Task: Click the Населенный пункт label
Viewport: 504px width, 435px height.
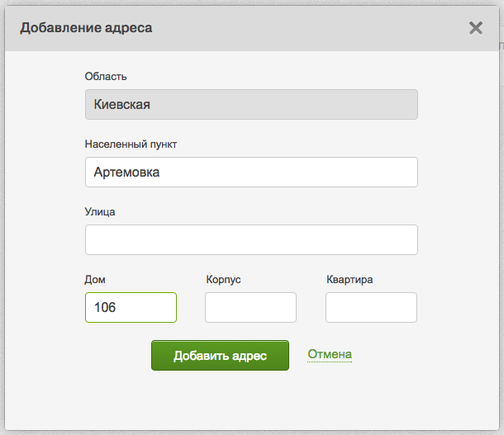Action: pos(131,144)
